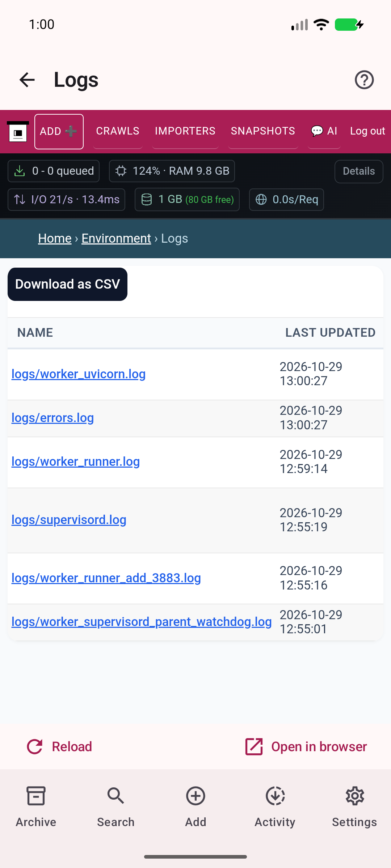Click timestamp 12:55:01 of watchdog log
This screenshot has height=868, width=391.
pyautogui.click(x=303, y=629)
